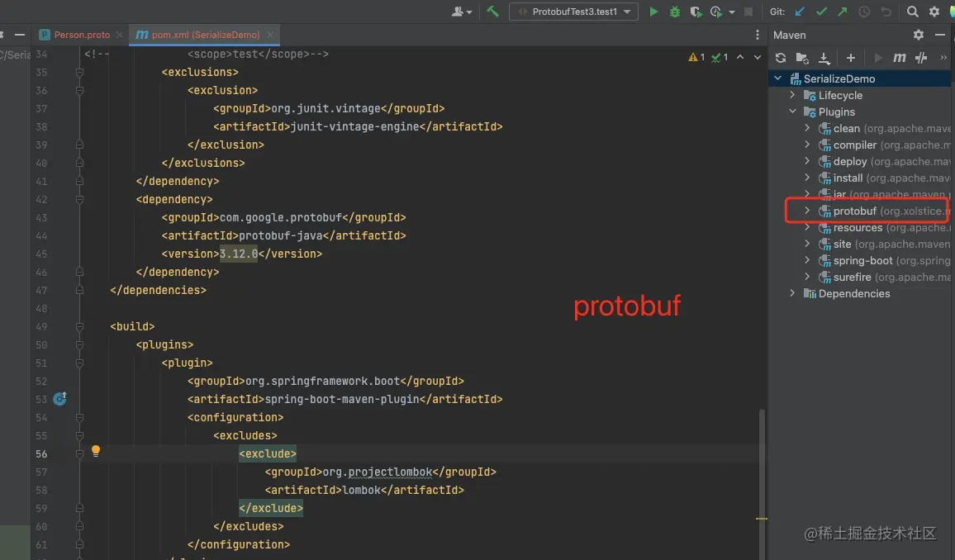Viewport: 955px width, 560px height.
Task: Expand the protobuf plugin node
Action: point(807,211)
